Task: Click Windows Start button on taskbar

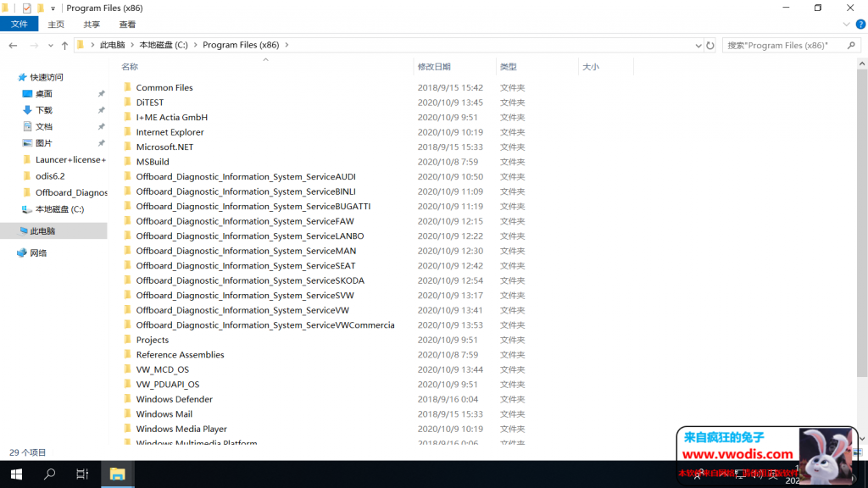Action: pos(16,474)
